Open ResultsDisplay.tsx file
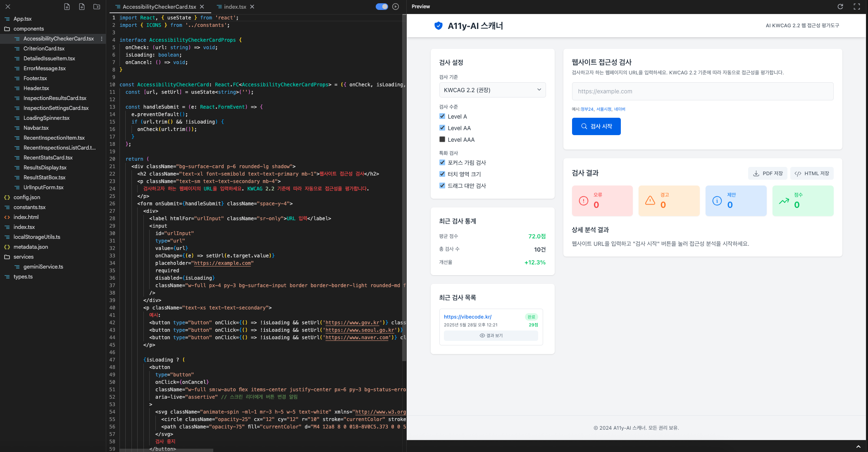Viewport: 868px width, 452px height. (53, 168)
